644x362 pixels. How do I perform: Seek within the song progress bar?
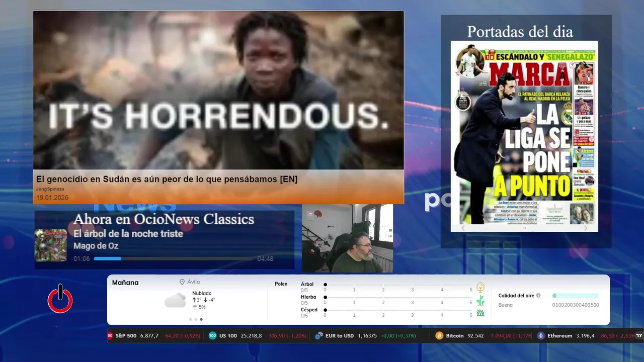point(174,258)
